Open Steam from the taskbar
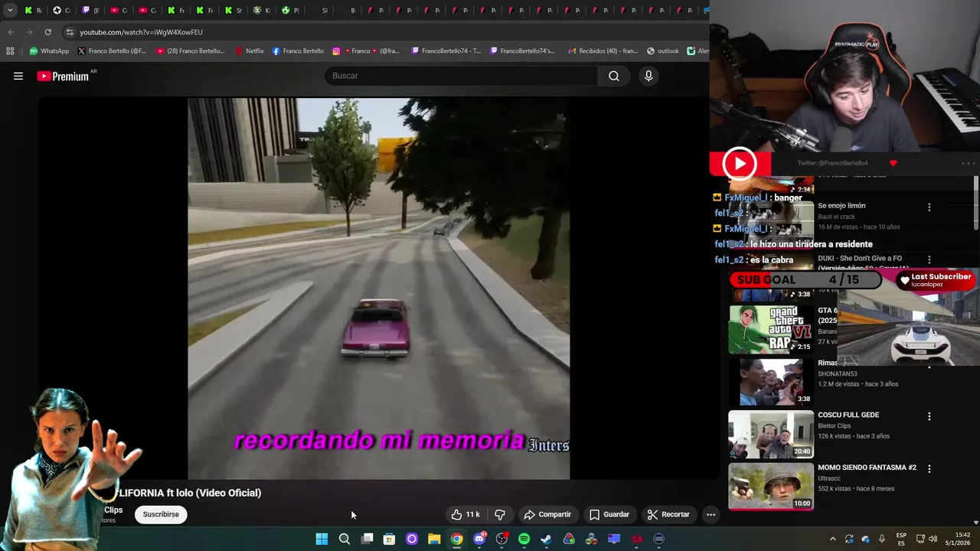980x551 pixels. click(546, 539)
